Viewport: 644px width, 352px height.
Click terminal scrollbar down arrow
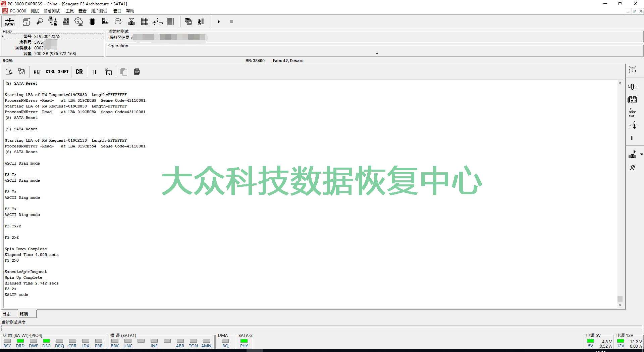click(620, 305)
